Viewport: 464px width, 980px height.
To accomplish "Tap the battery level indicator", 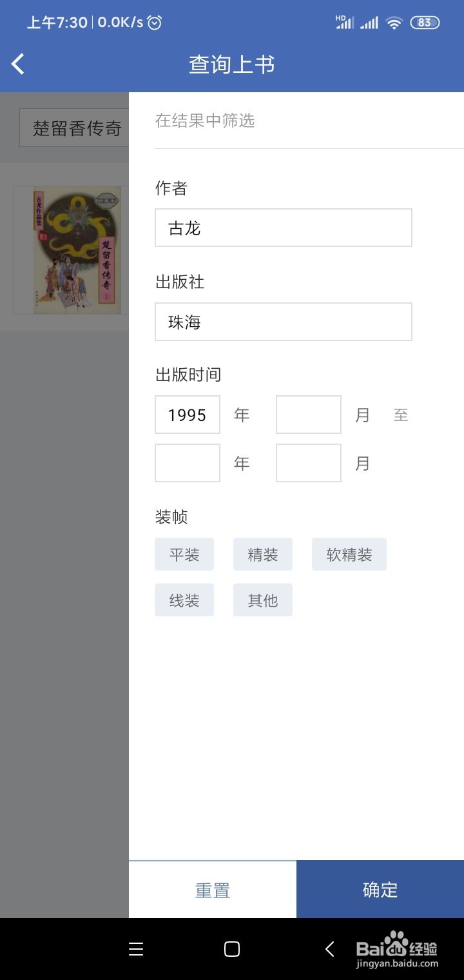I will pyautogui.click(x=425, y=23).
